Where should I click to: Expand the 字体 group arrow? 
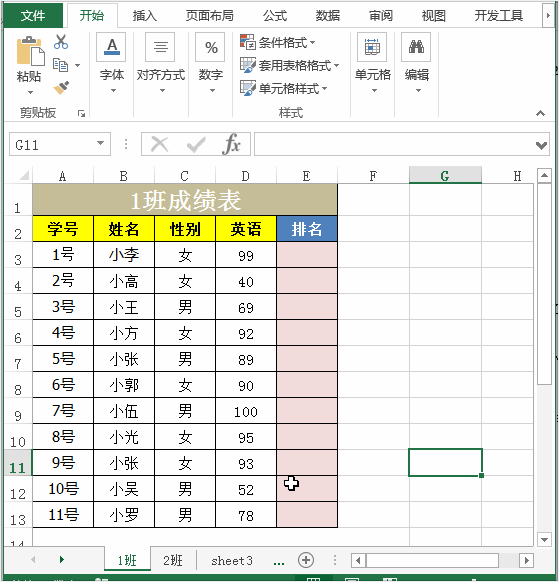113,91
